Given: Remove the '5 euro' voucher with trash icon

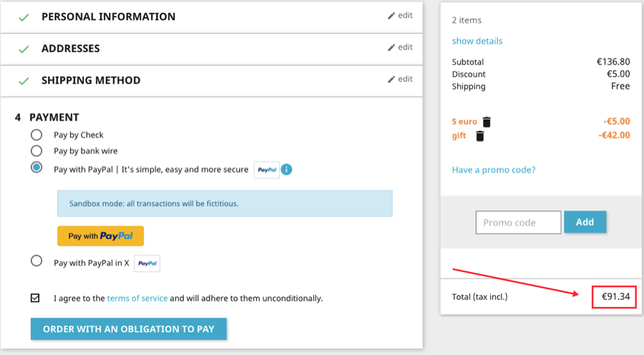Looking at the screenshot, I should 487,122.
